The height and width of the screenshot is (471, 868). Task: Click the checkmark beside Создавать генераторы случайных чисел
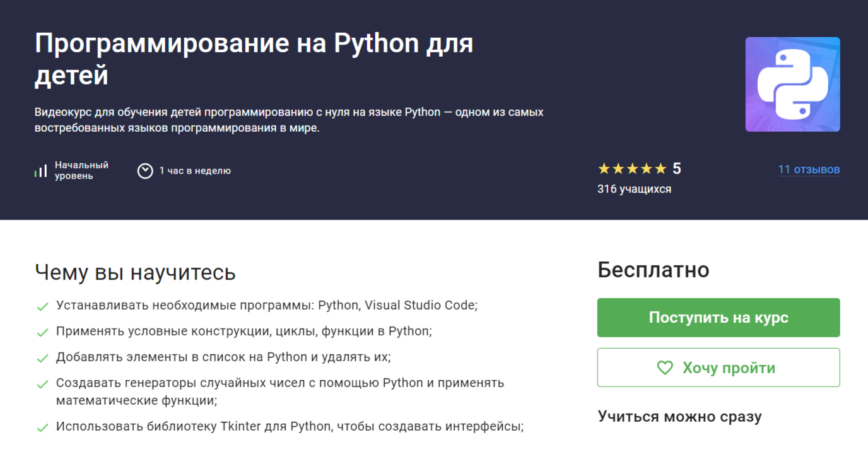pyautogui.click(x=42, y=384)
